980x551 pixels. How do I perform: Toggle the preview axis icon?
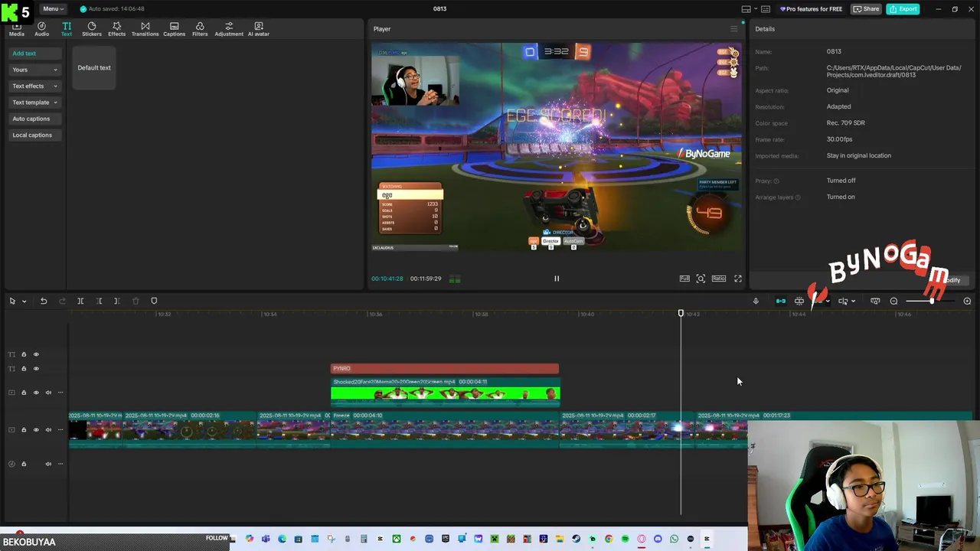(842, 301)
